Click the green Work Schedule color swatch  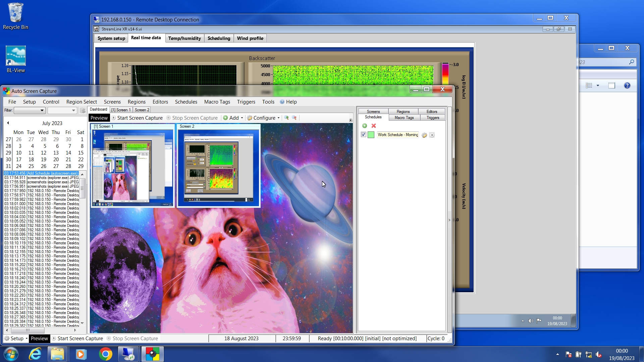coord(371,135)
